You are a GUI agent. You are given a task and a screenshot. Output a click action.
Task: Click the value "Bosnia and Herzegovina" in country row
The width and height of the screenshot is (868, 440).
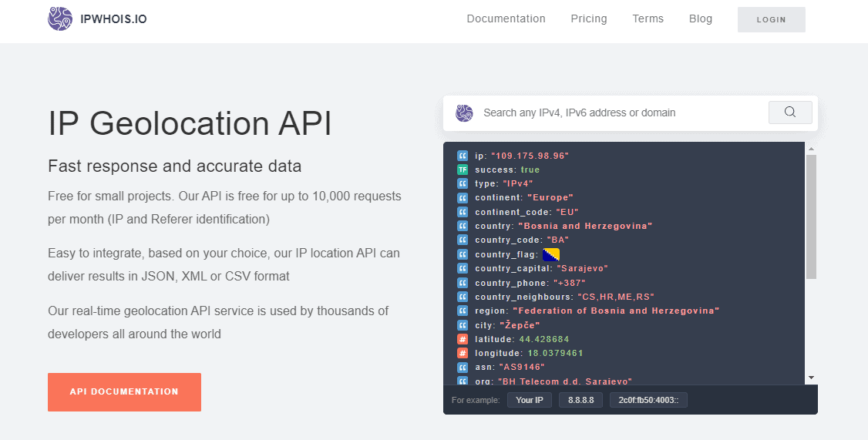pyautogui.click(x=585, y=226)
